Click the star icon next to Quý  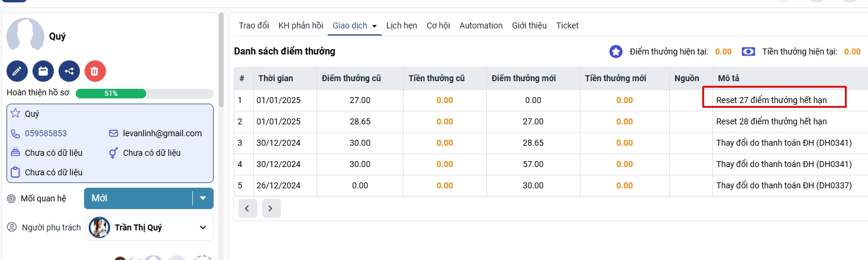tap(15, 114)
